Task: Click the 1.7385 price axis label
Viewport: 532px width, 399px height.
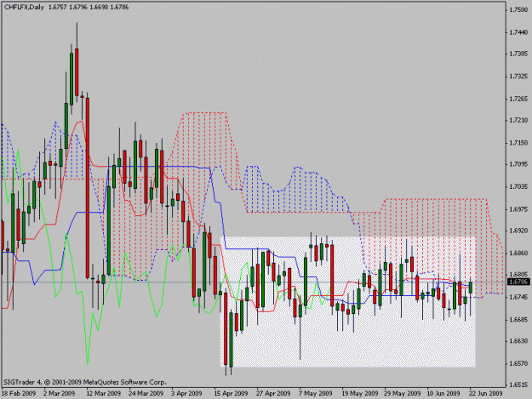Action: [518, 54]
